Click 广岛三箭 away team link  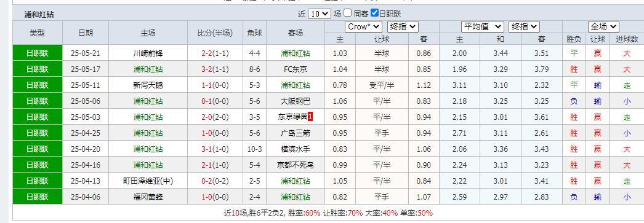tap(296, 133)
